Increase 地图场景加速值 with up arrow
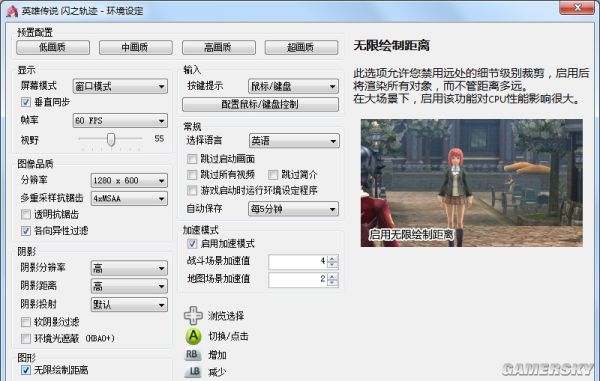The image size is (600, 381). pyautogui.click(x=333, y=276)
